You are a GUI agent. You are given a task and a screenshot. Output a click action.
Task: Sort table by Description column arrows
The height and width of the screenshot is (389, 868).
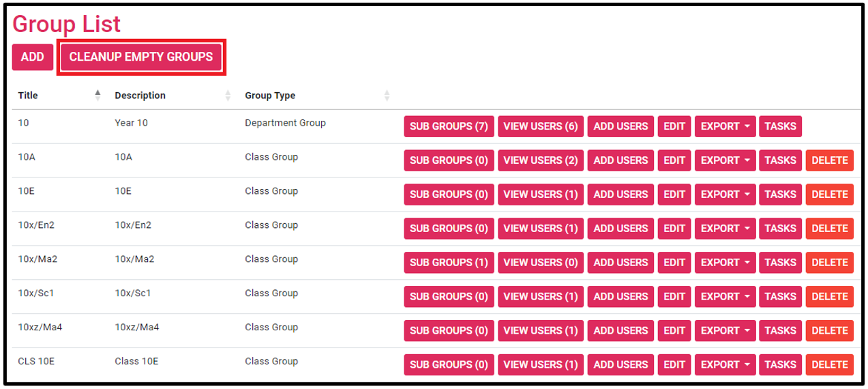click(228, 96)
